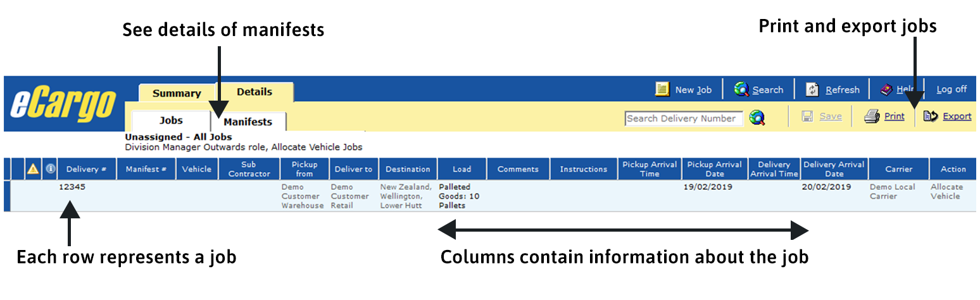Click the globe search icon beside the delivery number field

pyautogui.click(x=757, y=118)
